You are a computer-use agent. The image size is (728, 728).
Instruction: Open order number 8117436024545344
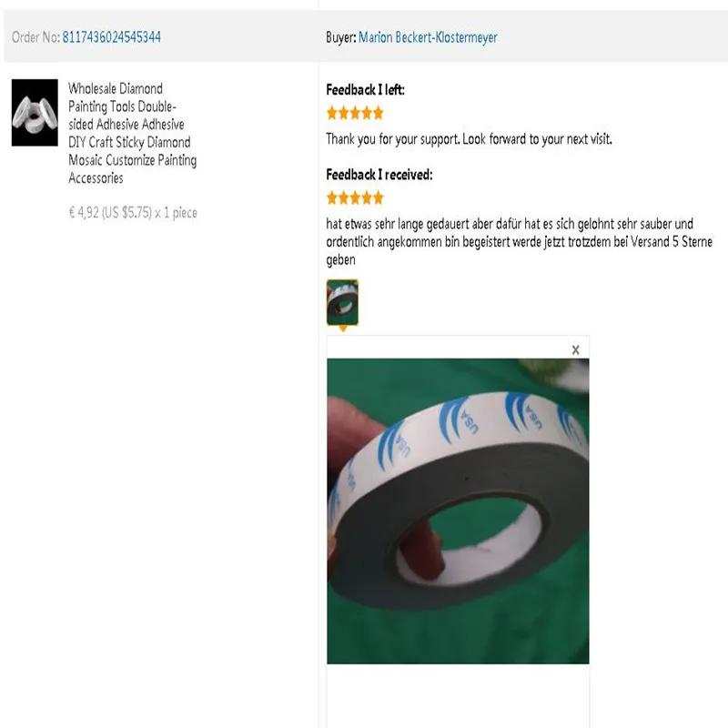pos(111,37)
